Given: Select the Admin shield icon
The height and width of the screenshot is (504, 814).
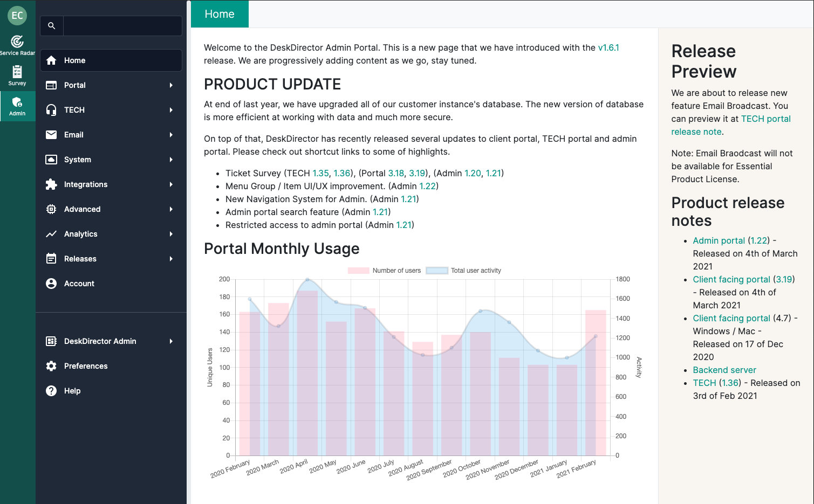Looking at the screenshot, I should click(17, 102).
